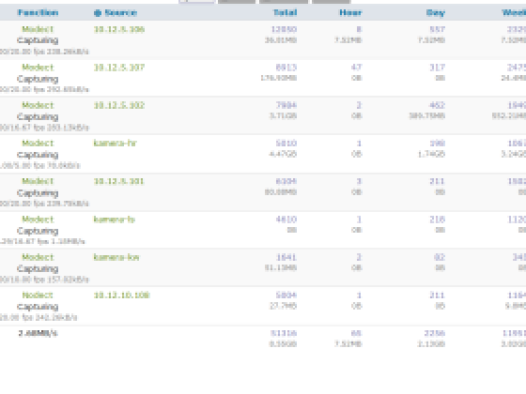Open the 10.12.5.102 source link
The width and height of the screenshot is (526, 394).
point(119,105)
